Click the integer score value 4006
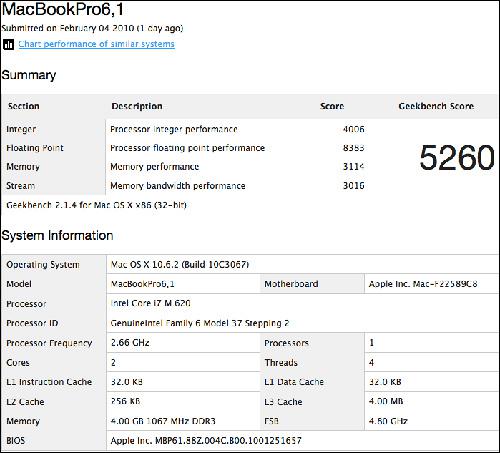Screen dimensions: 500x453 click(353, 129)
